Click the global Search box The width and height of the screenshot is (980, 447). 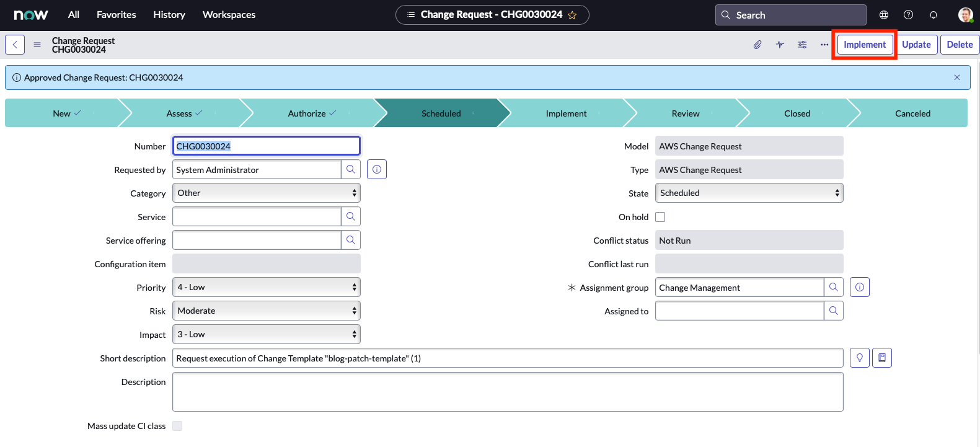pos(790,15)
